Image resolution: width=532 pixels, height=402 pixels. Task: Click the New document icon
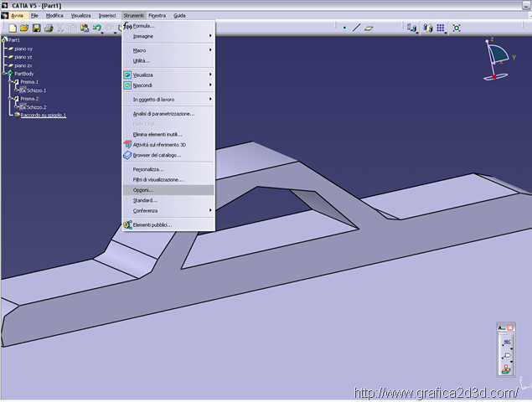[x=13, y=28]
